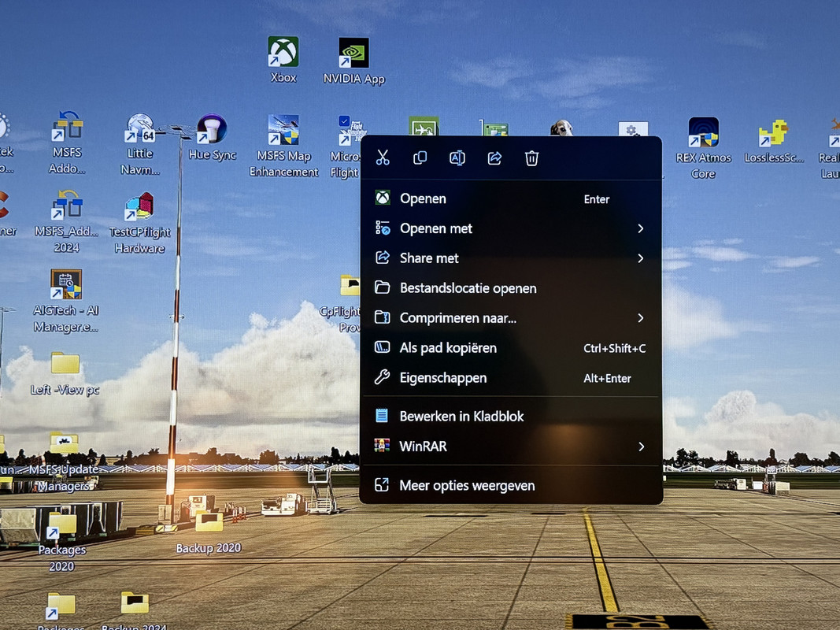The width and height of the screenshot is (840, 630).
Task: Choose Bestandslocatie openen
Action: point(511,288)
